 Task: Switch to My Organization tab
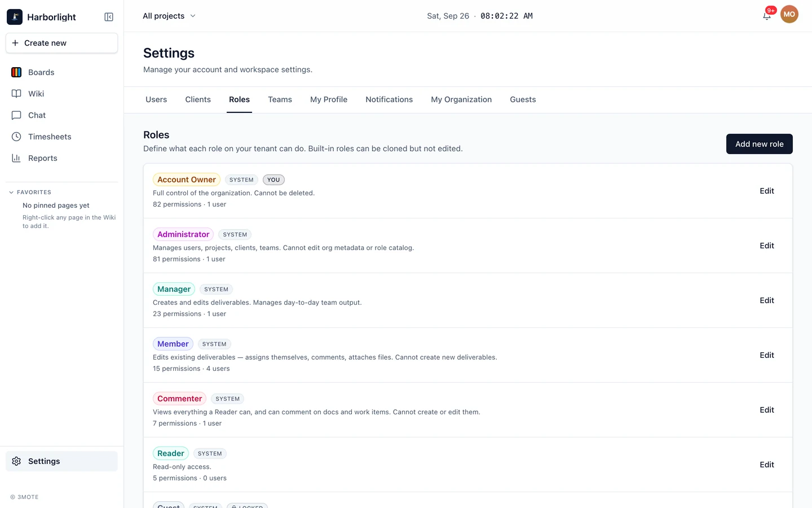tap(461, 99)
